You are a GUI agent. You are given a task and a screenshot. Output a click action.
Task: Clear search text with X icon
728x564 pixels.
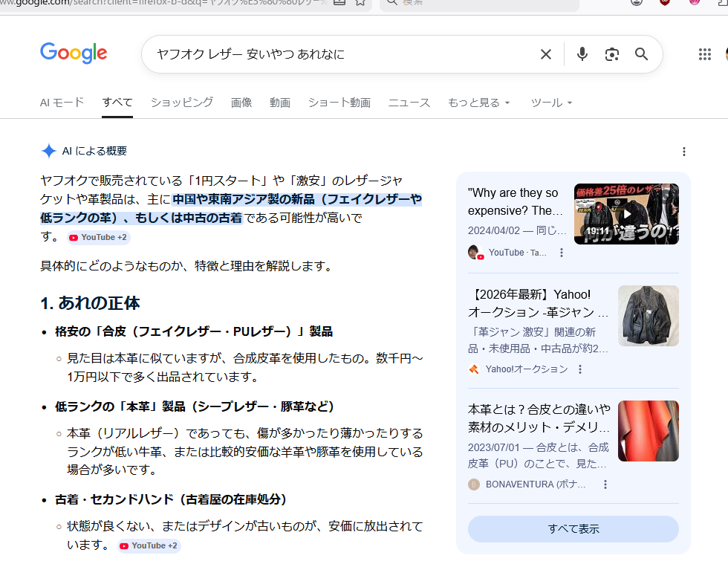(x=545, y=54)
